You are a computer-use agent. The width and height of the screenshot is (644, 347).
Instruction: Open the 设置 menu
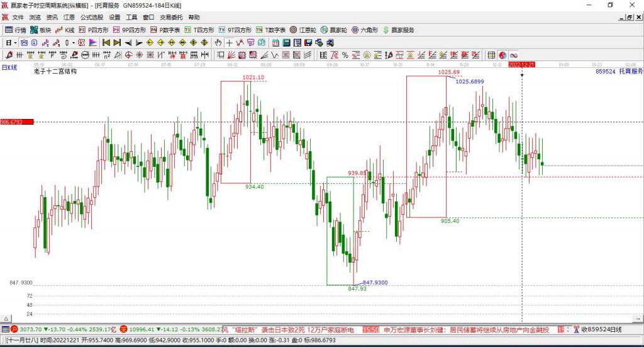(114, 17)
